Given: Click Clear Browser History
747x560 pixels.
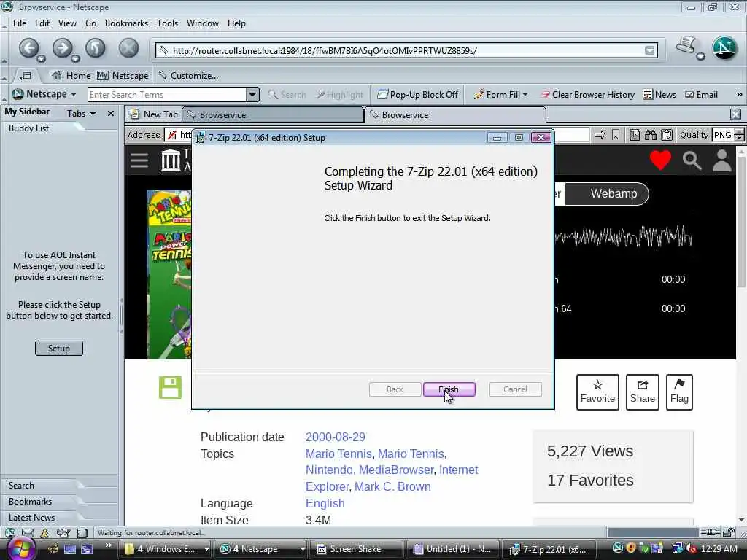Looking at the screenshot, I should (x=587, y=94).
